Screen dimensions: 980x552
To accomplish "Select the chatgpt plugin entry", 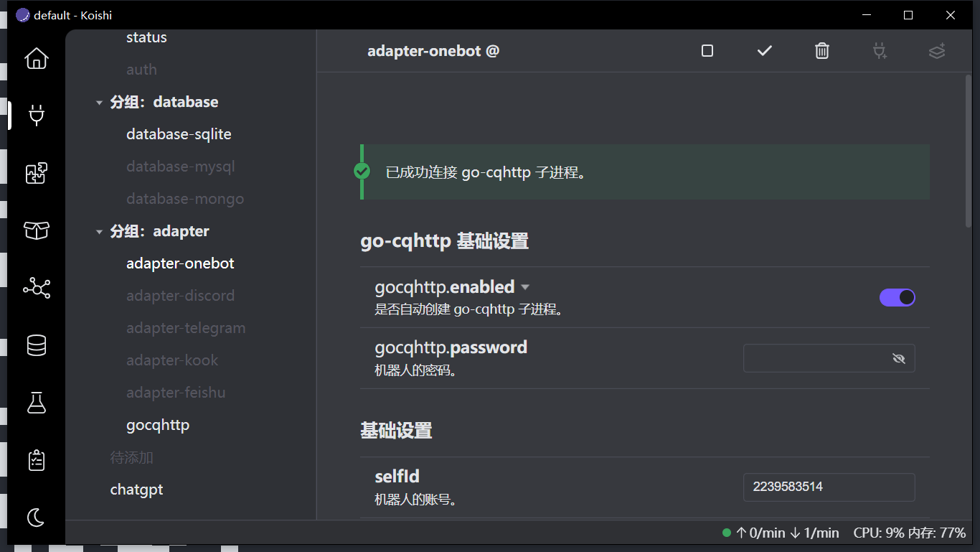I will click(136, 489).
